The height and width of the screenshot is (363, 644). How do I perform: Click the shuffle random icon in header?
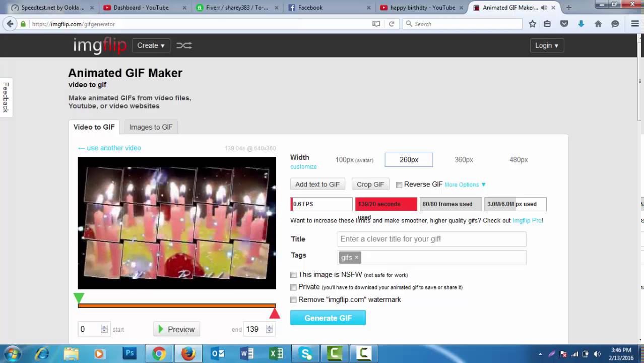pyautogui.click(x=184, y=45)
